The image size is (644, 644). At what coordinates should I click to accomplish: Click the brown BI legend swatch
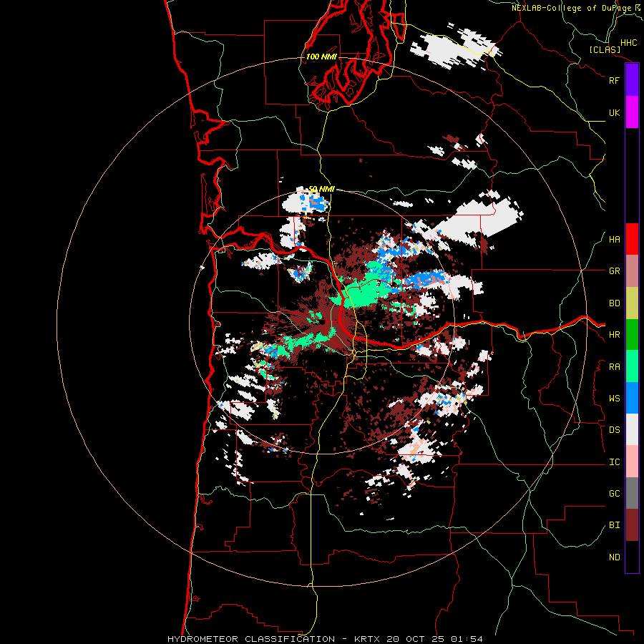(x=632, y=525)
